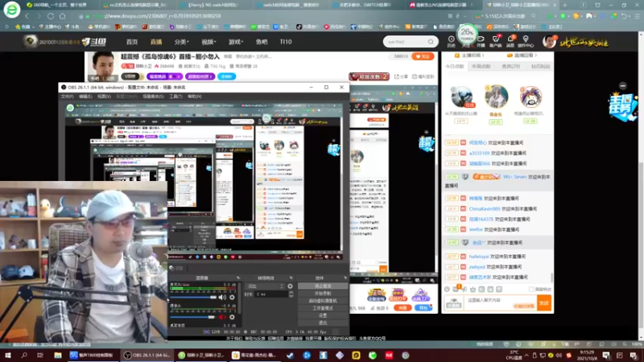Open the Douyu client download icon
This screenshot has width=644, height=362.
pos(496,42)
